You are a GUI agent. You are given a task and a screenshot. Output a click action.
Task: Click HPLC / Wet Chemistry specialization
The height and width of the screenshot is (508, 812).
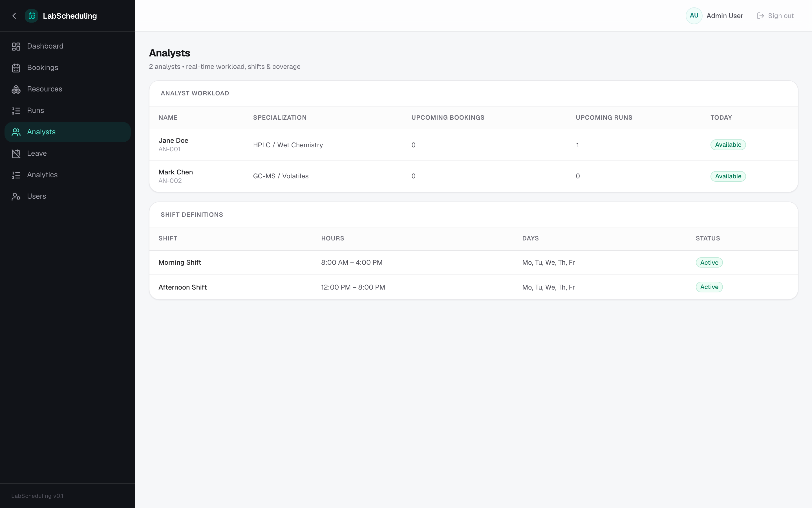(288, 145)
